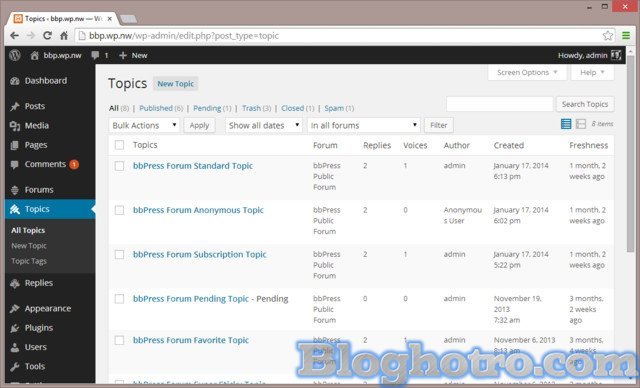
Task: Click the New Topic button beside heading
Action: coord(176,84)
